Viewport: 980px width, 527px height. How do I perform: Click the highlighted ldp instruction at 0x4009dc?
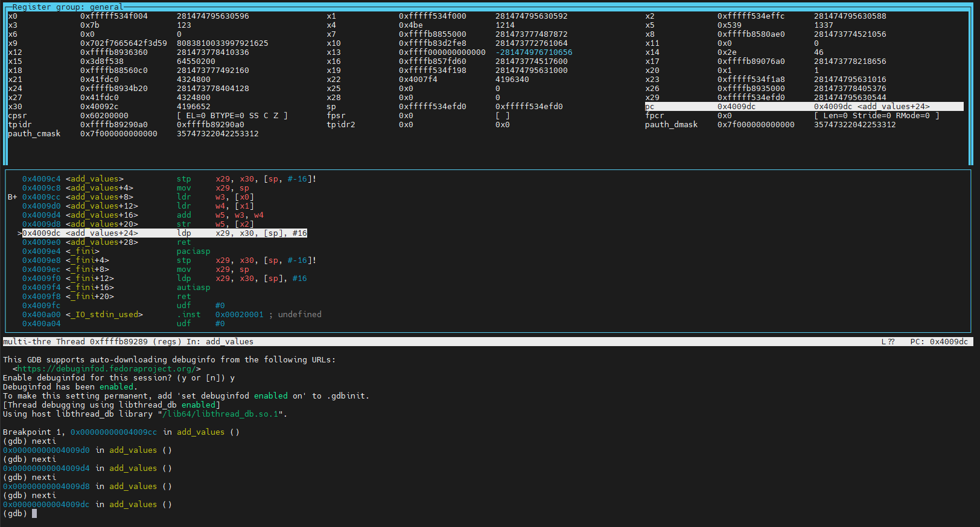click(165, 233)
